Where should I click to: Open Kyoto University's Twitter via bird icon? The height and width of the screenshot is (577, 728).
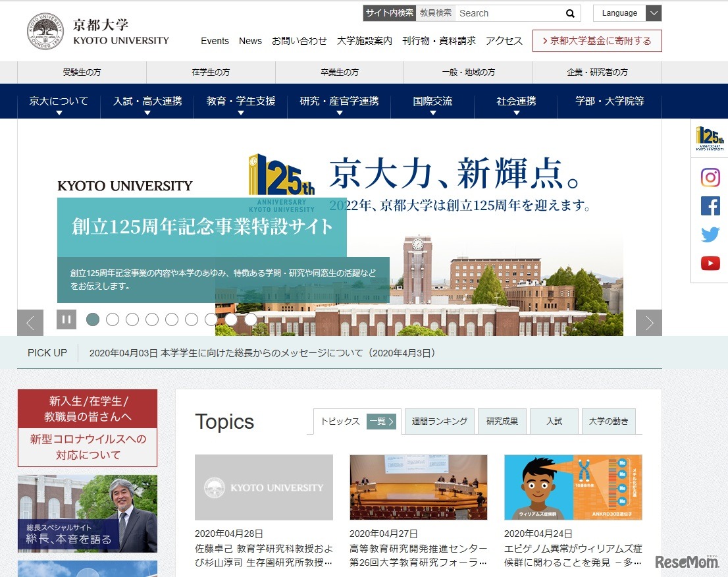click(710, 234)
